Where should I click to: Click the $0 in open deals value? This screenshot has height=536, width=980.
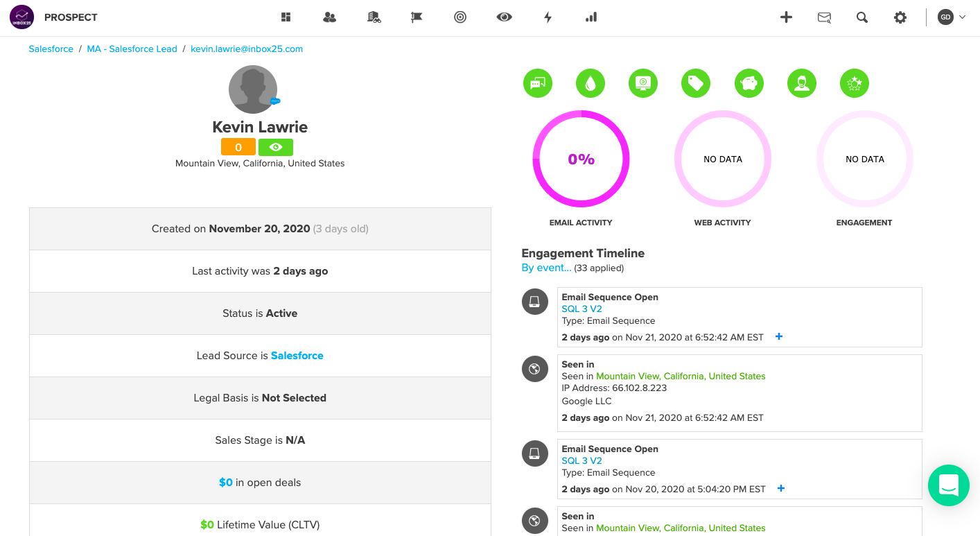[x=226, y=483]
